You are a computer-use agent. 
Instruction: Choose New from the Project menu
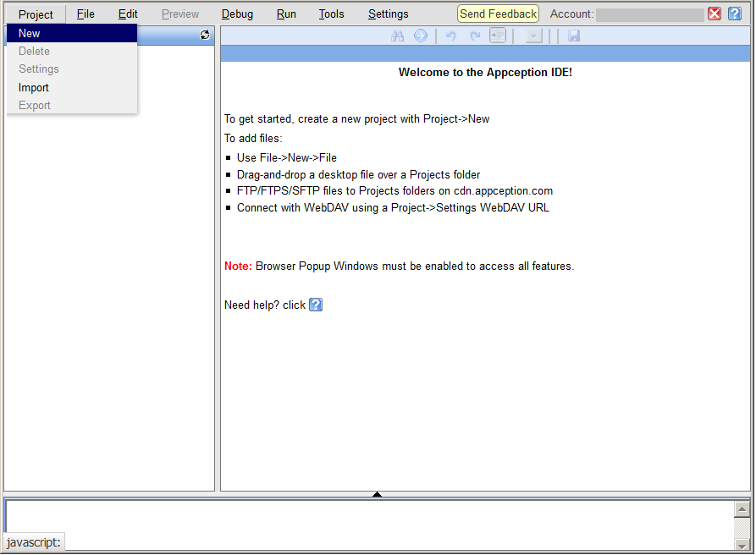(72, 34)
